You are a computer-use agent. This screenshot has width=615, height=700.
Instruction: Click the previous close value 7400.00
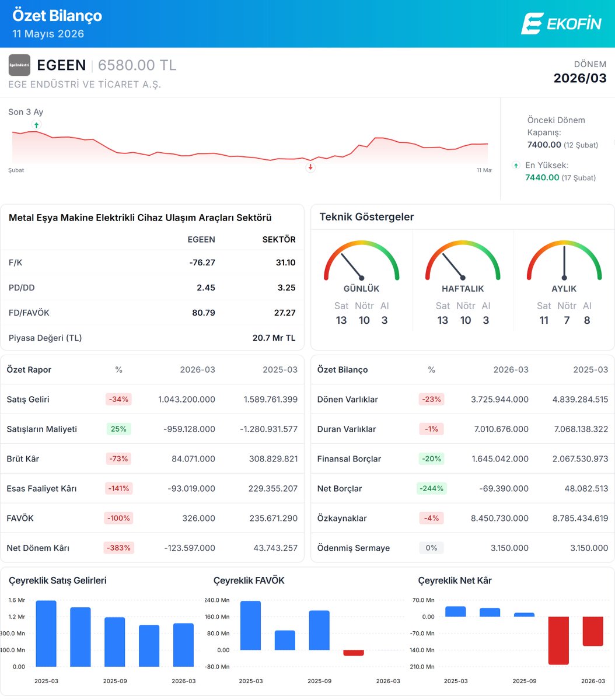(x=543, y=145)
